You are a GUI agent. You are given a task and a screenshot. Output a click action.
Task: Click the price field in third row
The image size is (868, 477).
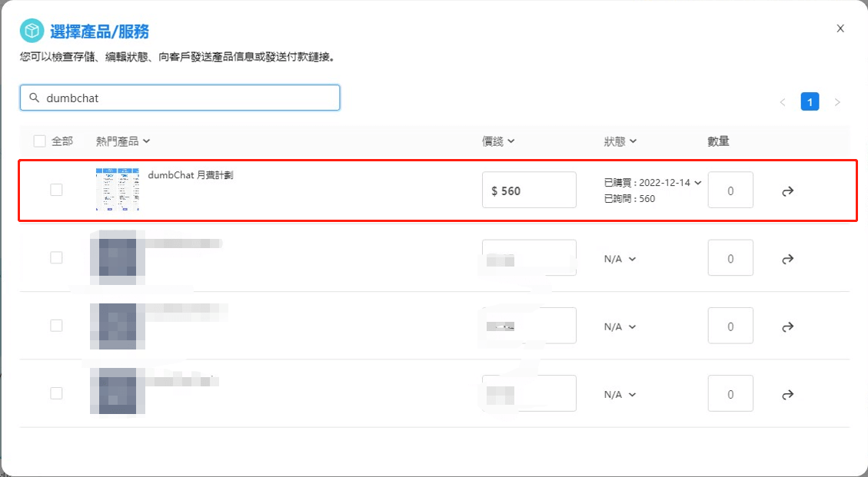click(x=529, y=326)
